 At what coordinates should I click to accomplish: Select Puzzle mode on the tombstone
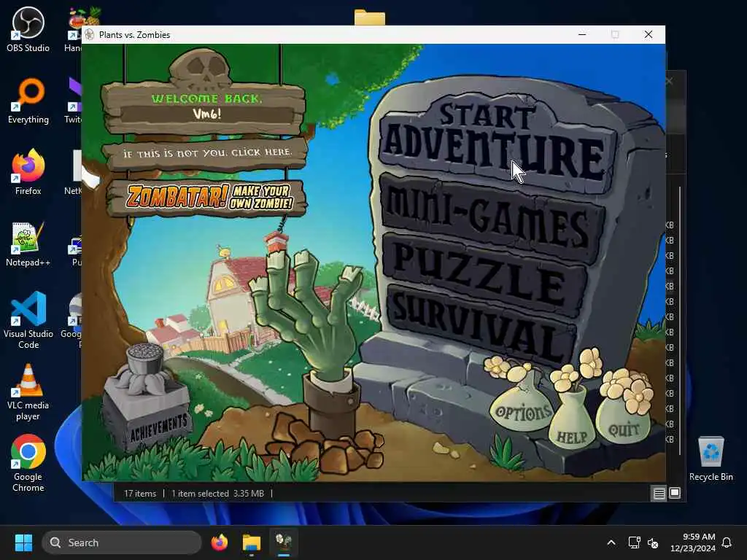(x=484, y=274)
